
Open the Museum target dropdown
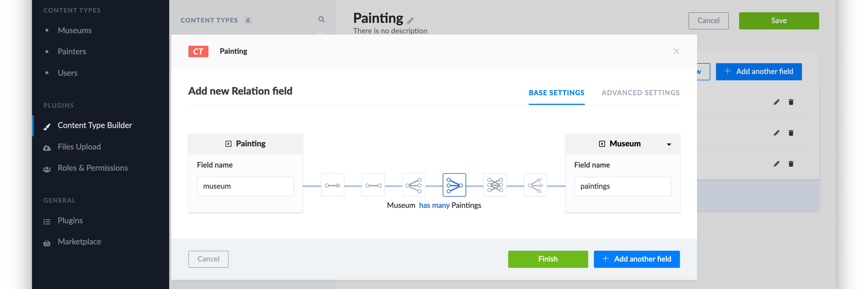tap(669, 144)
